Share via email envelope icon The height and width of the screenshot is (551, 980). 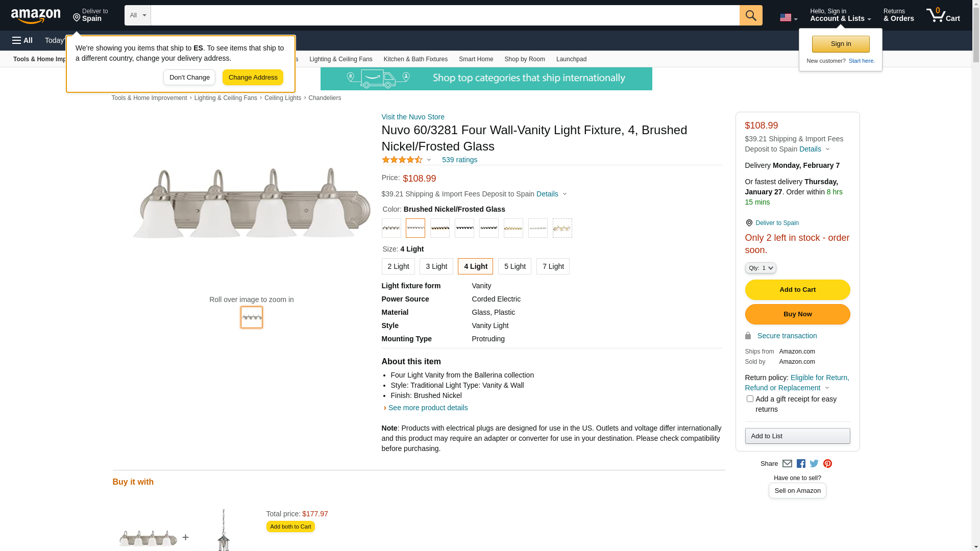click(787, 464)
